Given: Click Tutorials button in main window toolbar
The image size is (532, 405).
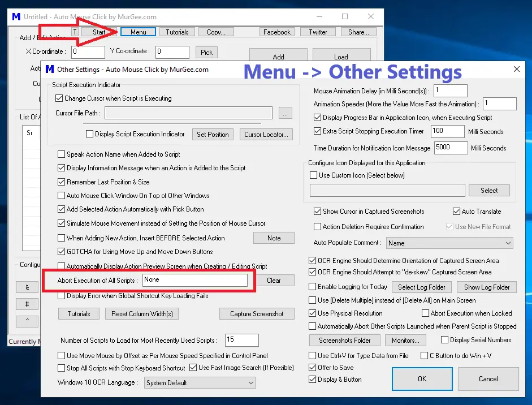Looking at the screenshot, I should [x=177, y=32].
